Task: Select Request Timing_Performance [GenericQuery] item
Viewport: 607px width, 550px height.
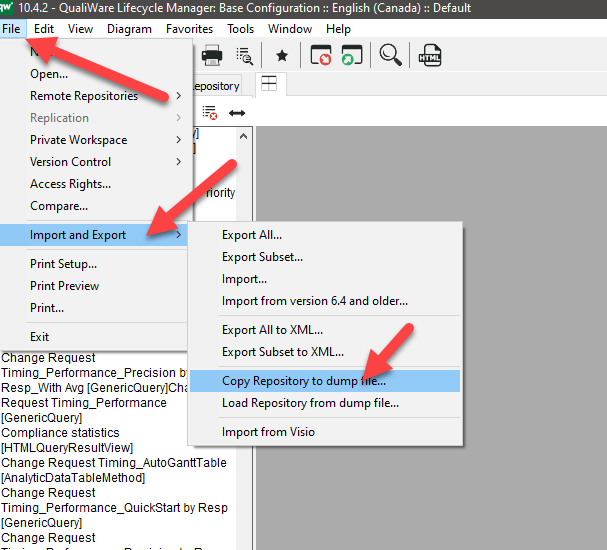Action: click(84, 410)
